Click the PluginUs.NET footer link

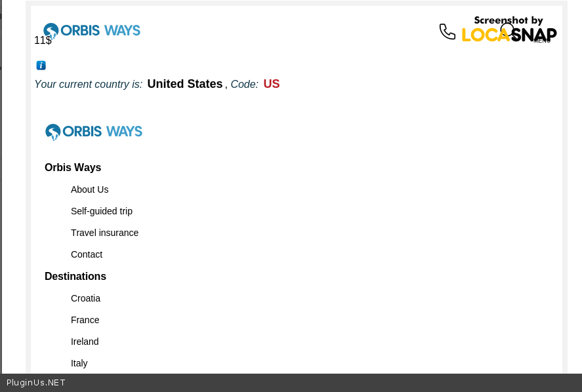click(36, 383)
